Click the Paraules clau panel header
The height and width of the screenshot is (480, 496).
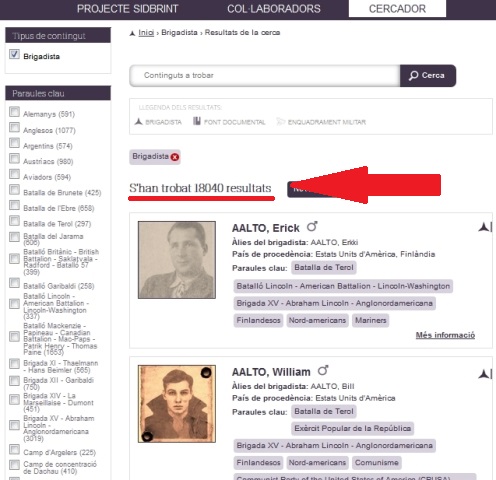(58, 93)
